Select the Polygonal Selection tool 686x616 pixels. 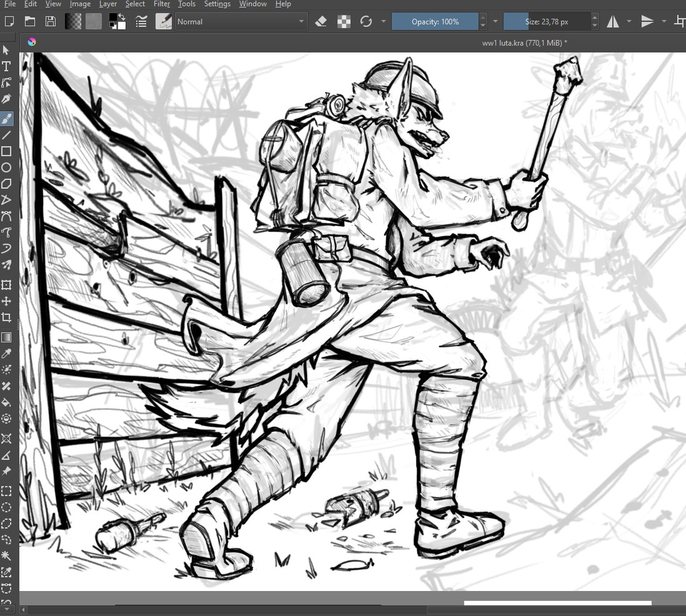(6, 524)
